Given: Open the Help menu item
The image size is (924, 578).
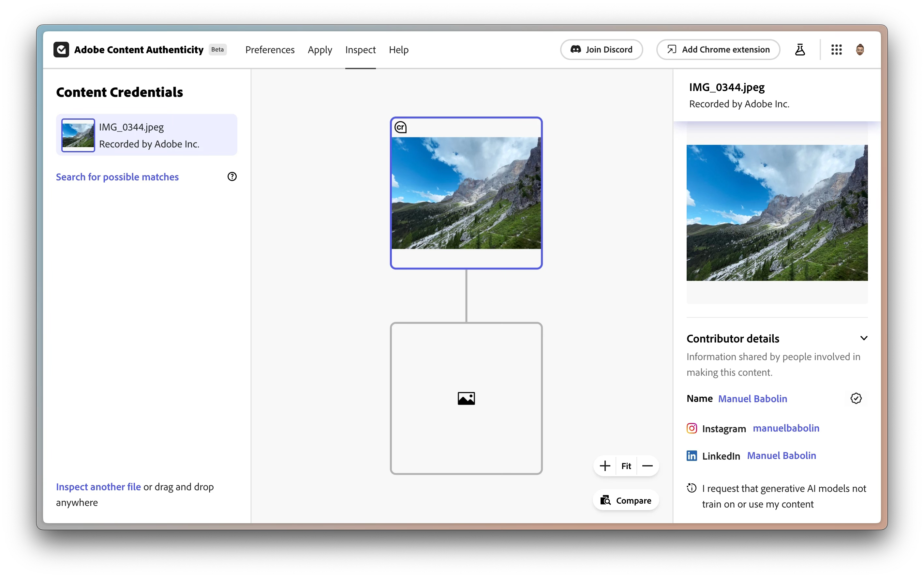Looking at the screenshot, I should click(x=398, y=50).
